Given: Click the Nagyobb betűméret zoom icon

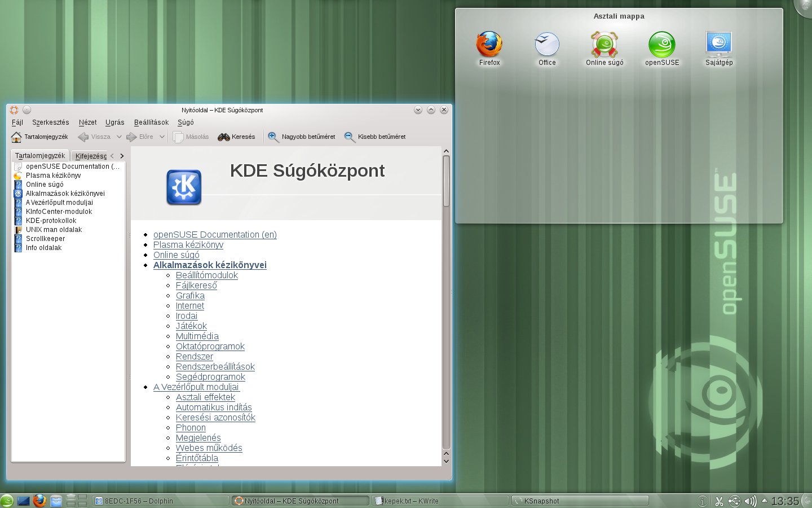Looking at the screenshot, I should (272, 136).
